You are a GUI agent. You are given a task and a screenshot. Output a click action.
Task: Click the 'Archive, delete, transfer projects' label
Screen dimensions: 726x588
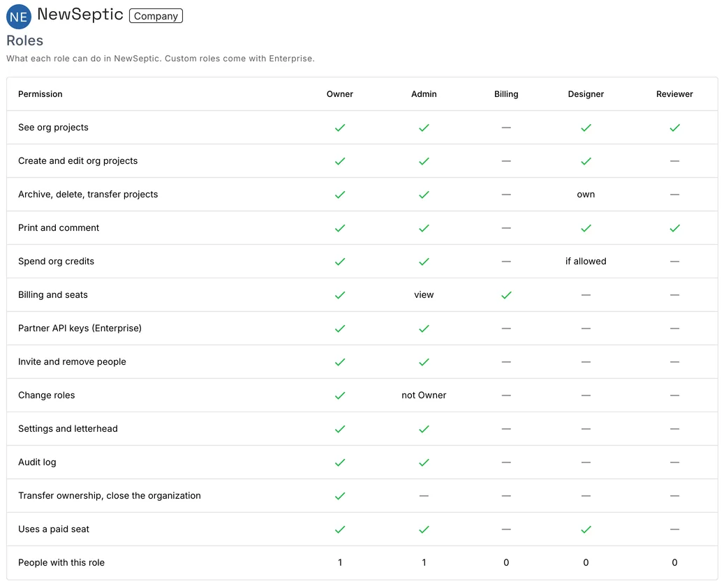click(x=88, y=195)
